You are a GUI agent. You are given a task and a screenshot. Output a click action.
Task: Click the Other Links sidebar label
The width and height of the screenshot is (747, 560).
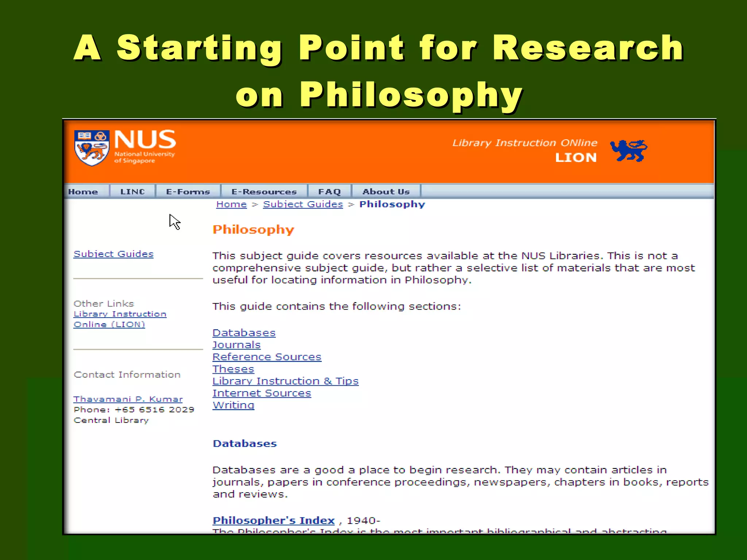104,304
